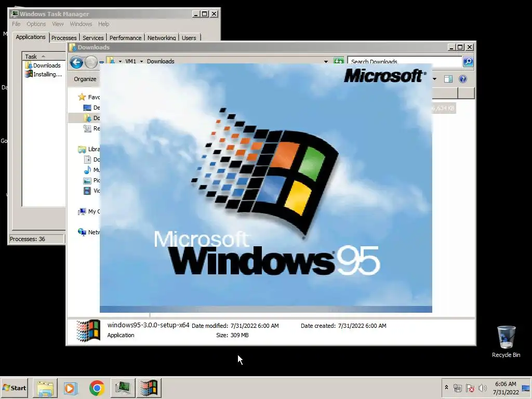Open the File menu in Task Manager

[16, 24]
